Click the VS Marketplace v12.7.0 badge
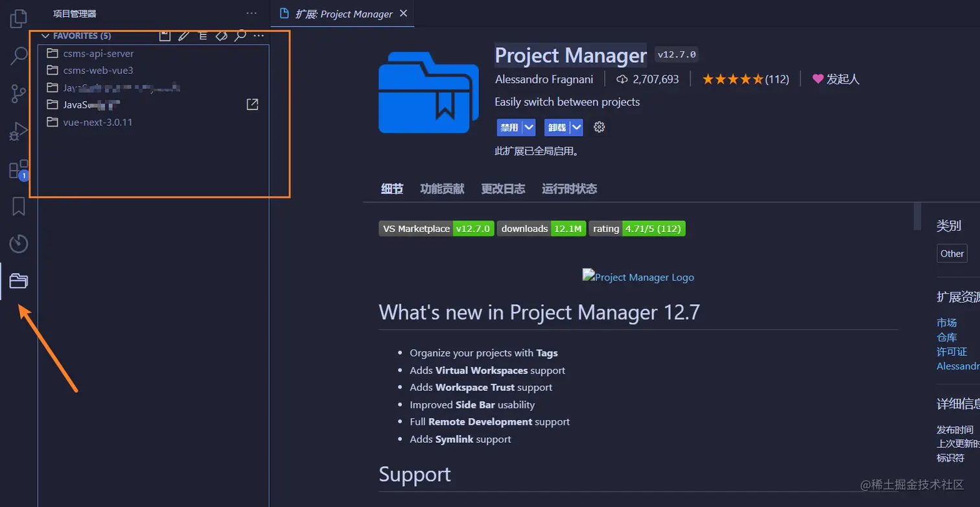This screenshot has width=980, height=507. point(436,228)
